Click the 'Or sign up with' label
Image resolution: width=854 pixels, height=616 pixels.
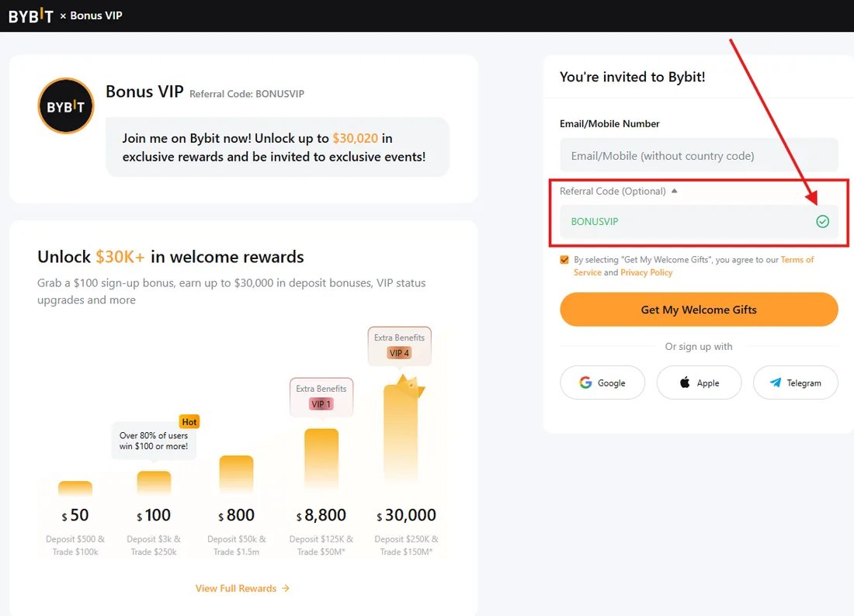click(x=699, y=347)
